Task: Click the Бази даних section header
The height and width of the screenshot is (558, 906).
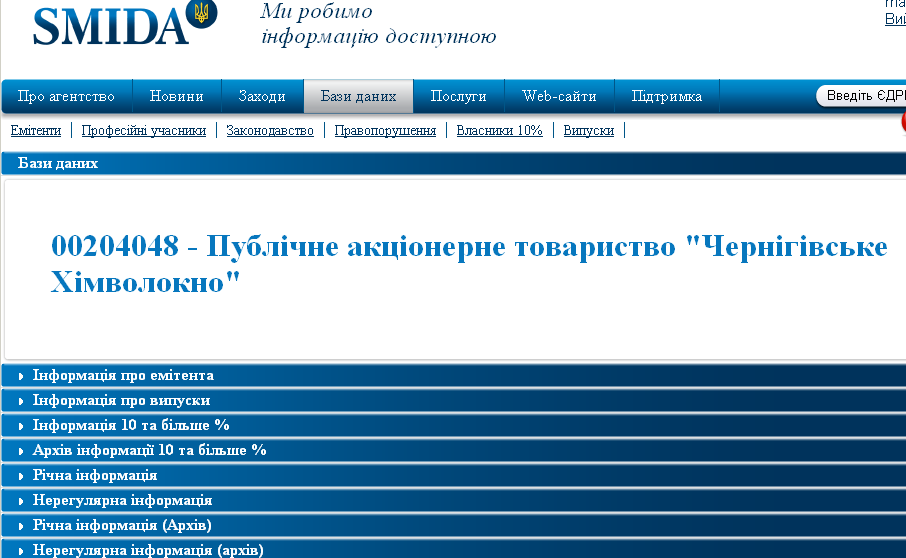Action: [454, 163]
